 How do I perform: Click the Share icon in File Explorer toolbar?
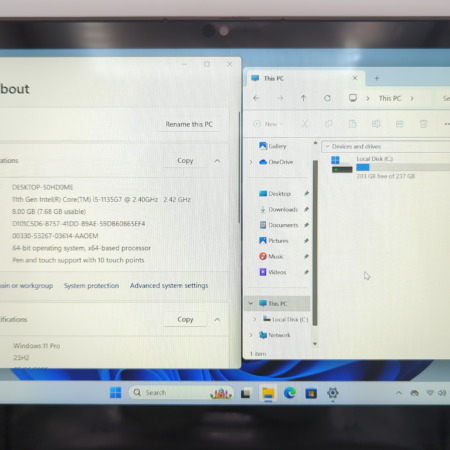coord(400,124)
